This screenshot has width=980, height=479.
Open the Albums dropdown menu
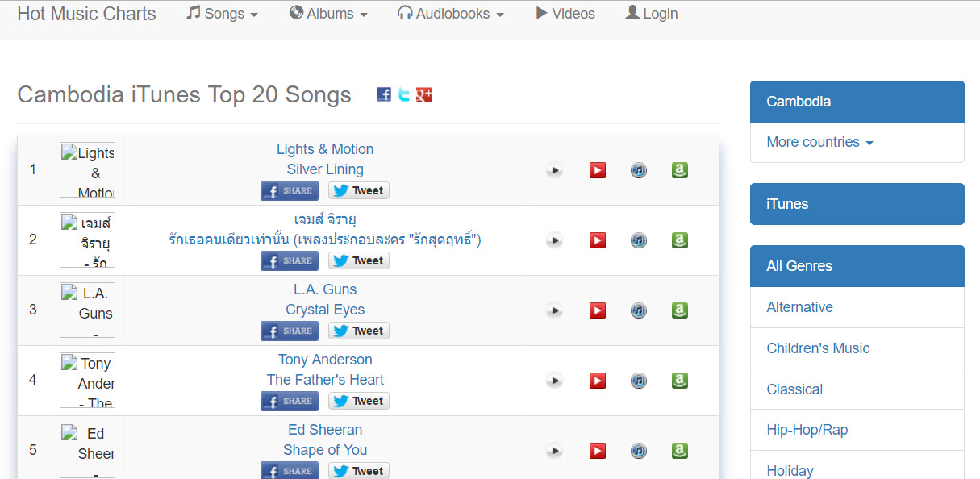click(x=328, y=14)
